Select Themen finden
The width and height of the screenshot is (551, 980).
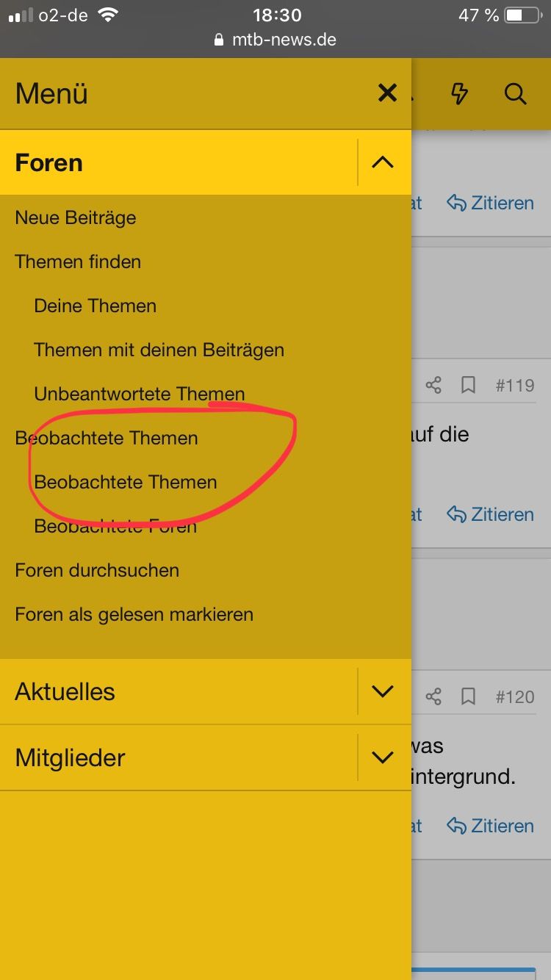click(x=78, y=262)
